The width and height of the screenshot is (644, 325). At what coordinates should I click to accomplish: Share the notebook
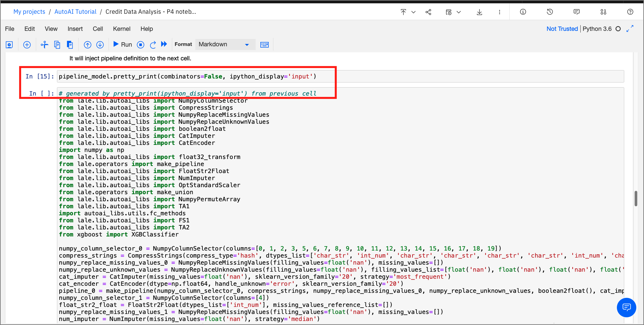428,12
